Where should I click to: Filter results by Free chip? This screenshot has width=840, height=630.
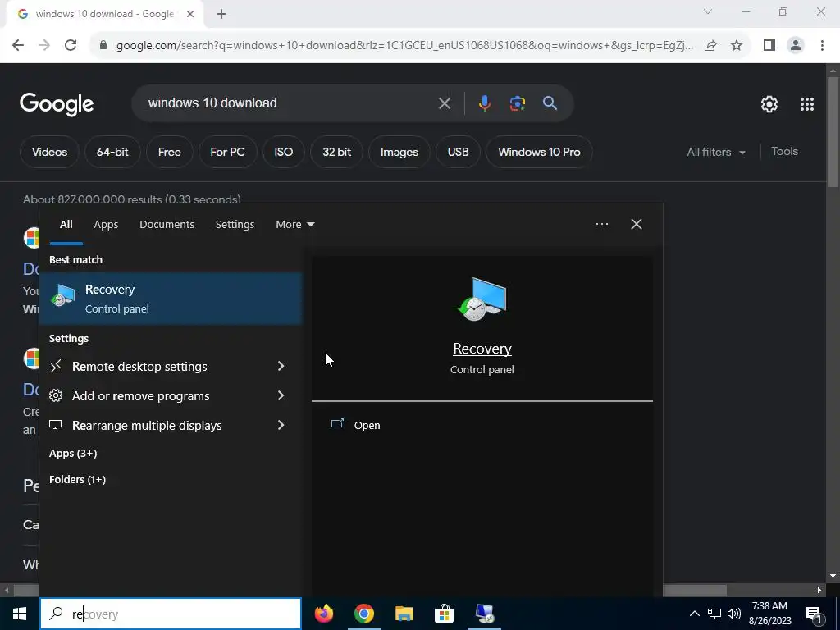[169, 152]
